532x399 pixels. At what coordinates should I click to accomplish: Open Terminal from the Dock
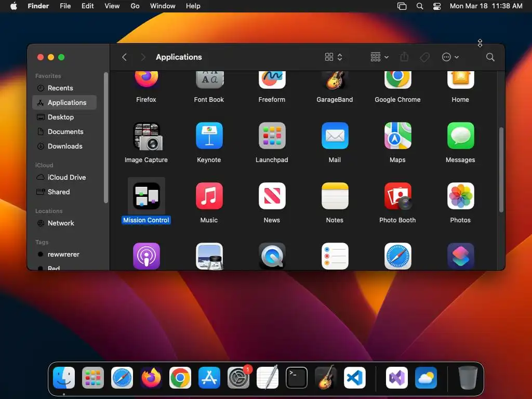coord(297,378)
